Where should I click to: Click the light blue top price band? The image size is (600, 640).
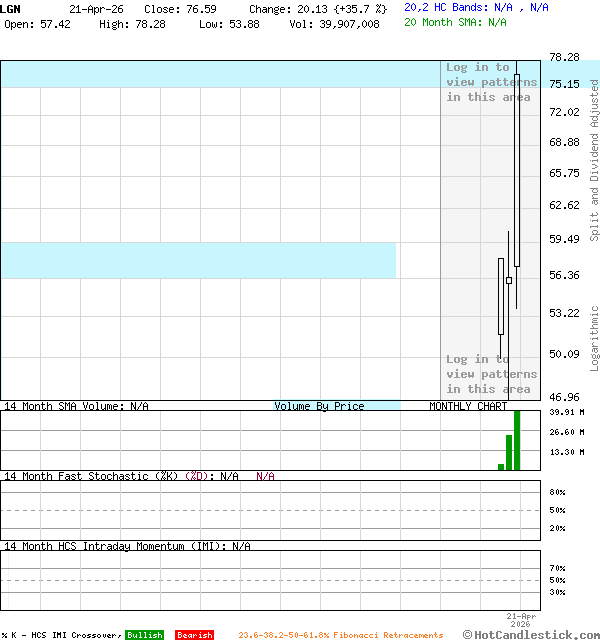point(220,74)
